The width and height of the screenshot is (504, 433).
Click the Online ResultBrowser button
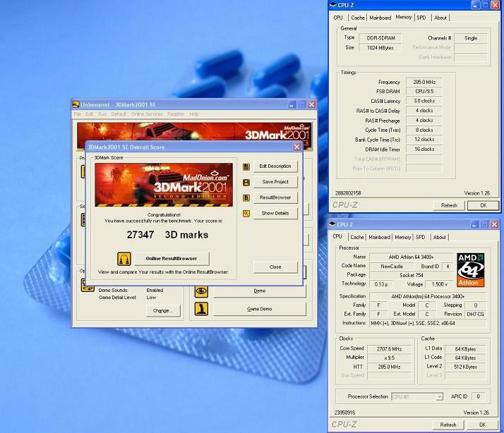[x=172, y=259]
